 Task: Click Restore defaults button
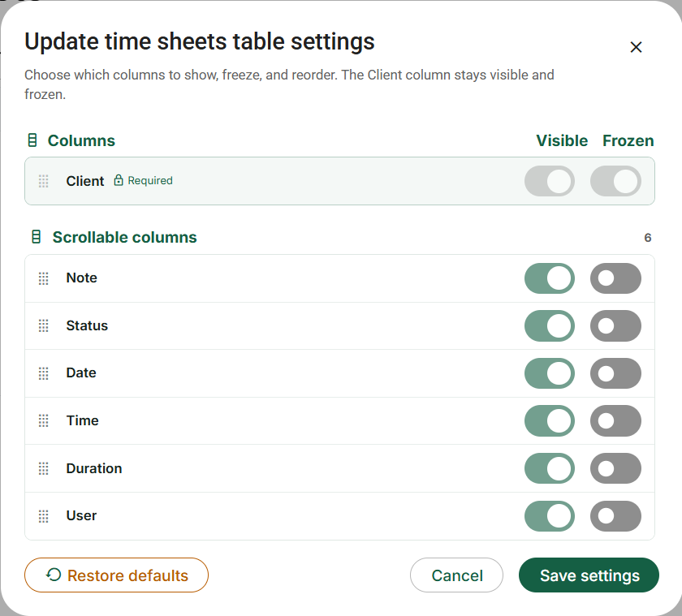pyautogui.click(x=117, y=575)
